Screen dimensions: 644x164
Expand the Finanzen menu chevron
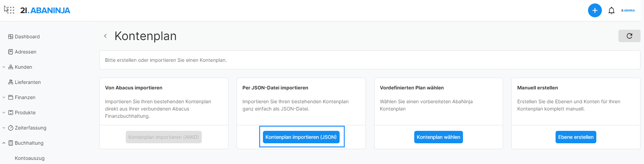tap(4, 97)
